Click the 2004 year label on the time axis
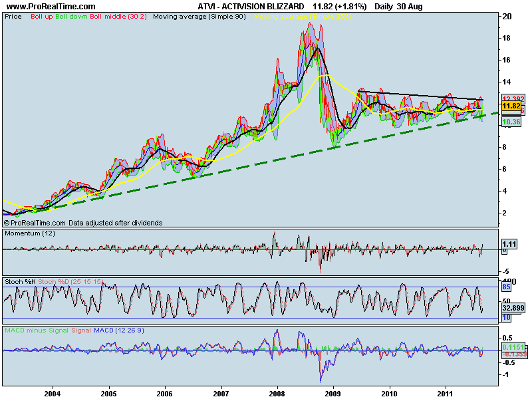This screenshot has height=399, width=532. [x=53, y=394]
